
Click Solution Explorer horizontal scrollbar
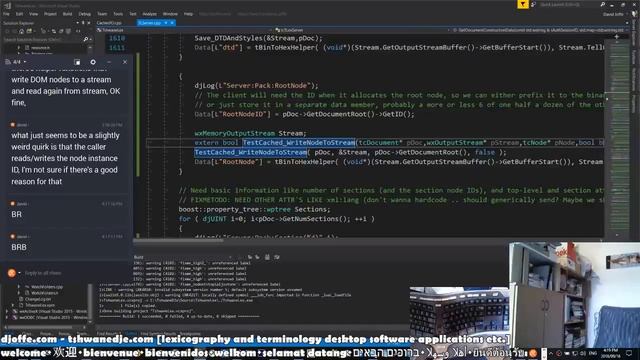pos(41,327)
